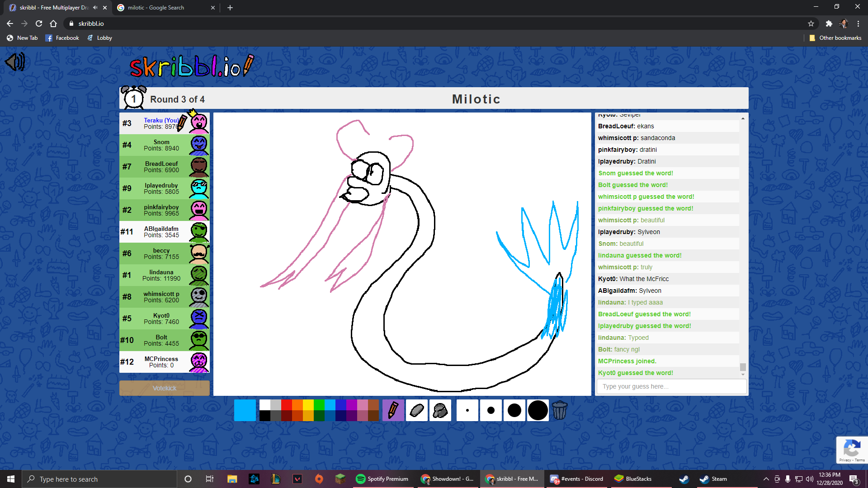The image size is (868, 488).
Task: Select Bolt row in player list
Action: (165, 340)
